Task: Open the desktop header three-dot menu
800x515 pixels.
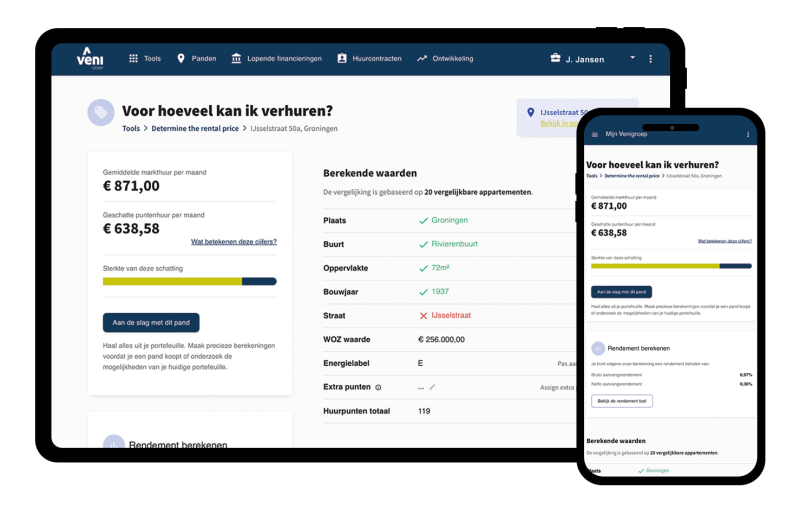Action: [650, 59]
